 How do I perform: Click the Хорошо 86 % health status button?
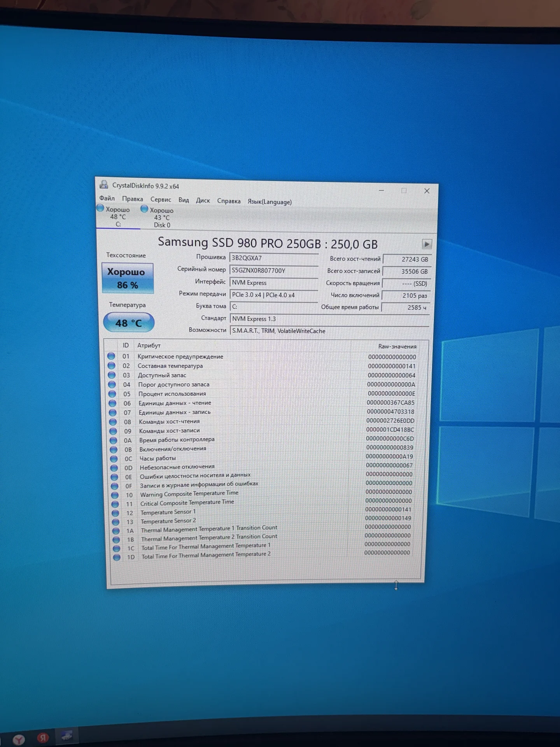click(x=128, y=278)
